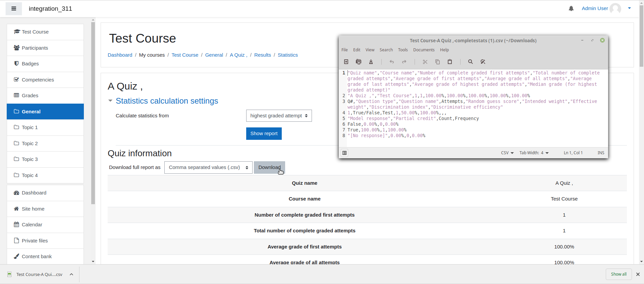Open find using magnifier icon
644x284 pixels.
pyautogui.click(x=471, y=62)
